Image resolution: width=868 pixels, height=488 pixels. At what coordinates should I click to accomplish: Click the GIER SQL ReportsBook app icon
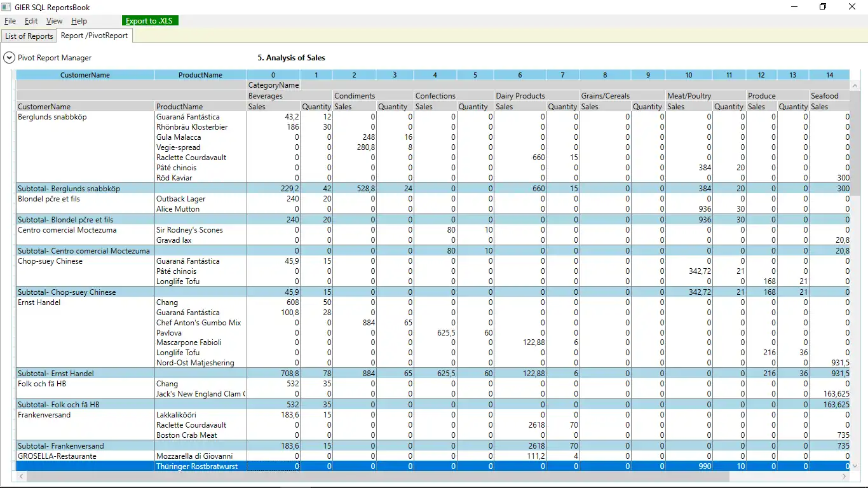pos(7,8)
